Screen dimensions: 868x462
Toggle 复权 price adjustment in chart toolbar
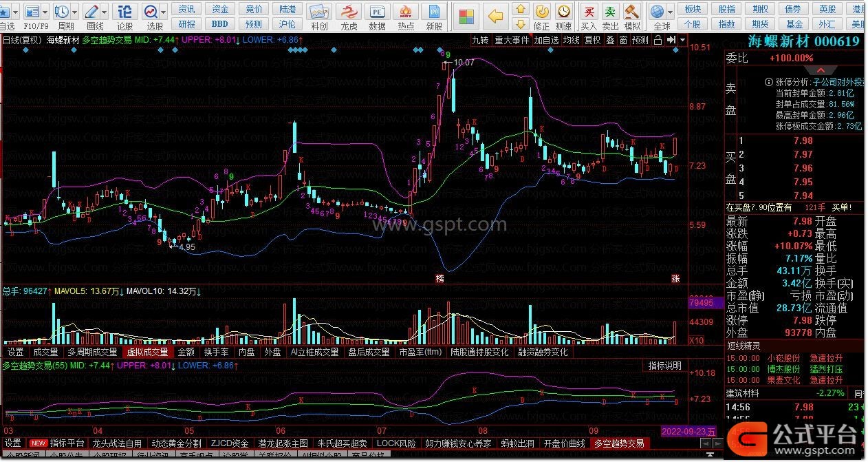[592, 40]
